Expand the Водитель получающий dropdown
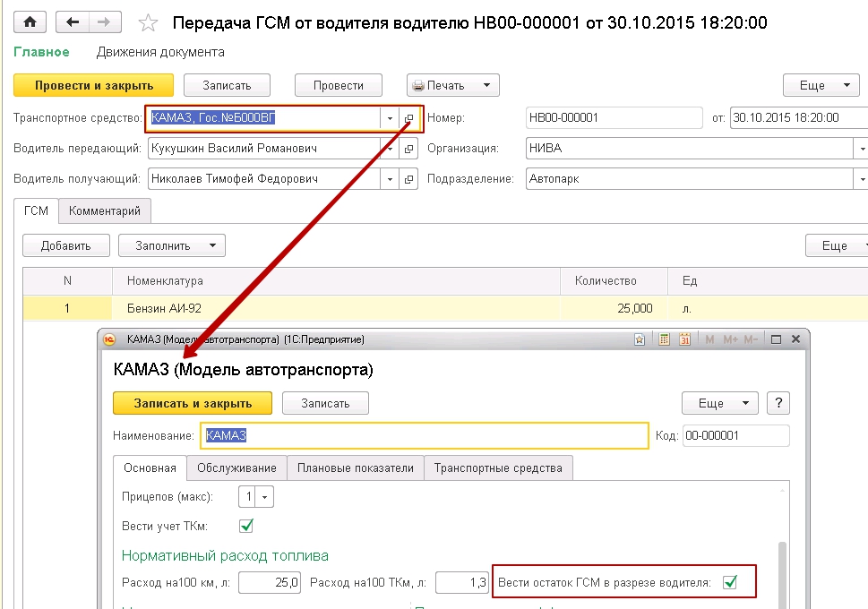 (x=390, y=179)
